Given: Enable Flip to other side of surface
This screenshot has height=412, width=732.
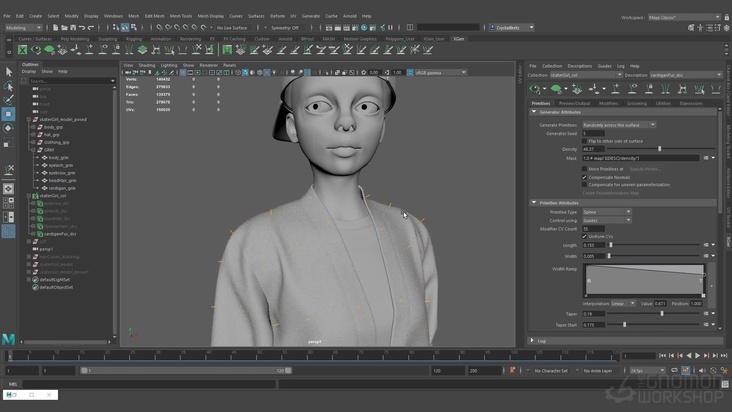Looking at the screenshot, I should [x=585, y=141].
